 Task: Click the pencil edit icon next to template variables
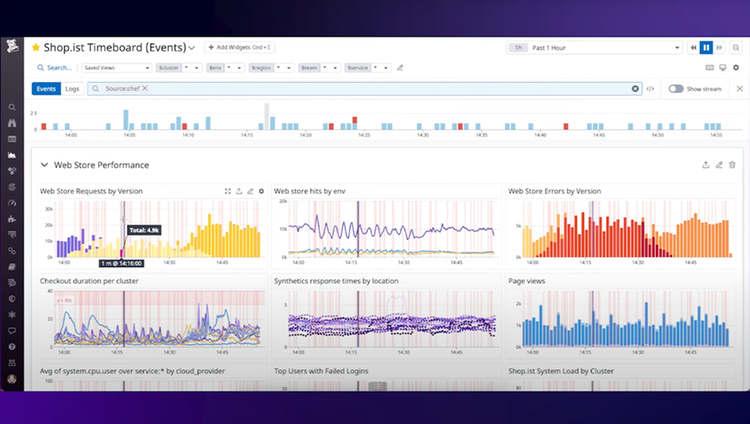pyautogui.click(x=400, y=68)
